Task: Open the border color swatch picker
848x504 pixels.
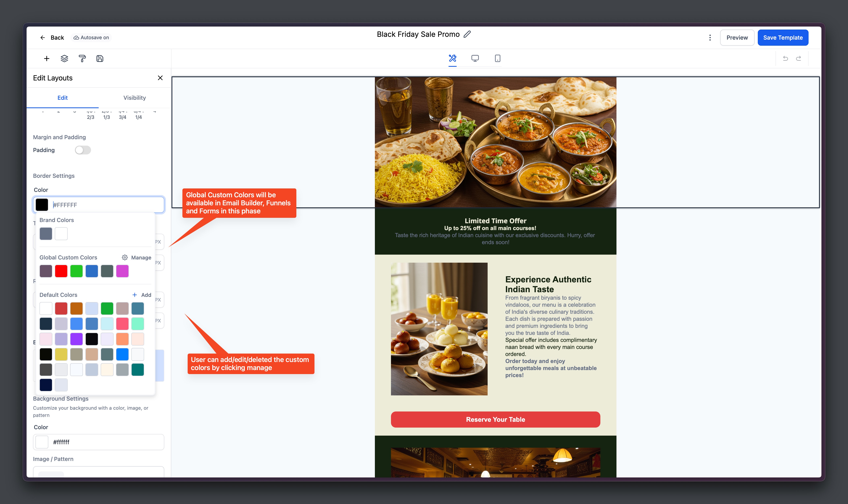Action: coord(42,205)
